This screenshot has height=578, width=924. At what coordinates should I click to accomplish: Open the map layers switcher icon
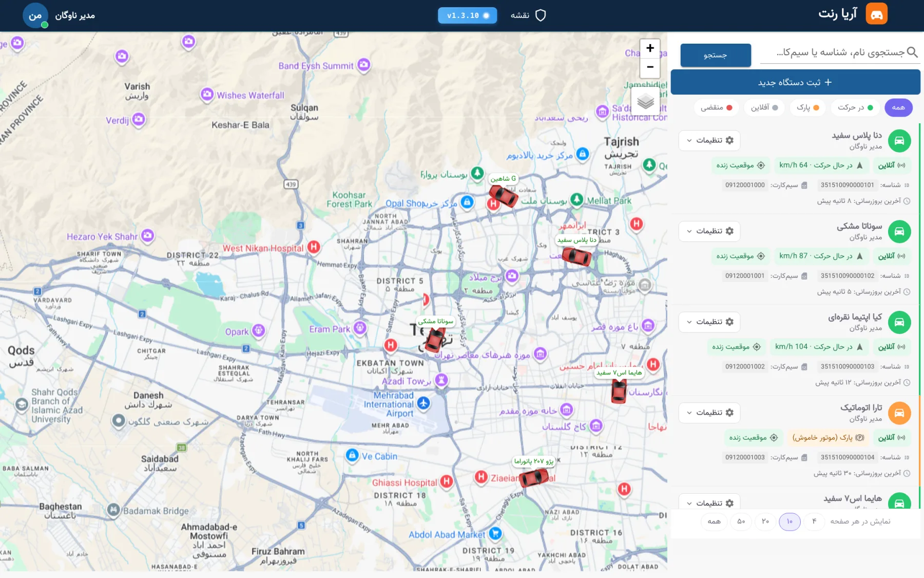pos(645,102)
